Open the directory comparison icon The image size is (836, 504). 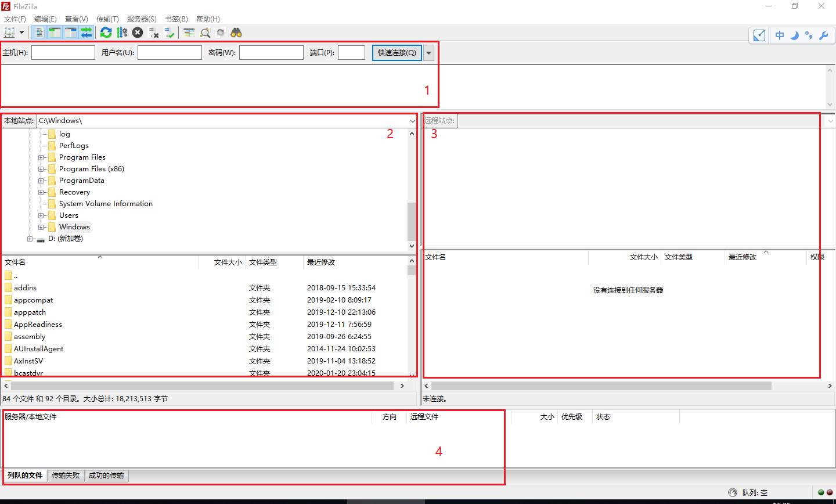pyautogui.click(x=205, y=33)
